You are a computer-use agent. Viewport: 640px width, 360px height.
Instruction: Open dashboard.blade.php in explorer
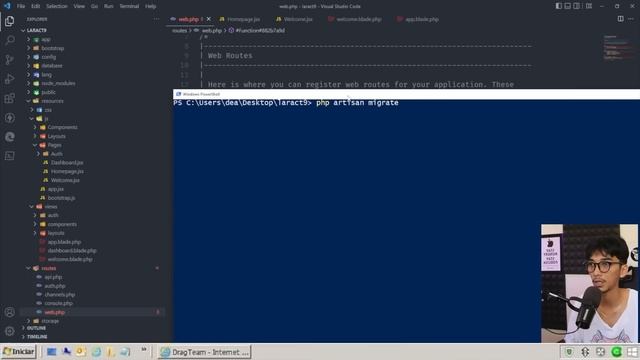[72, 251]
